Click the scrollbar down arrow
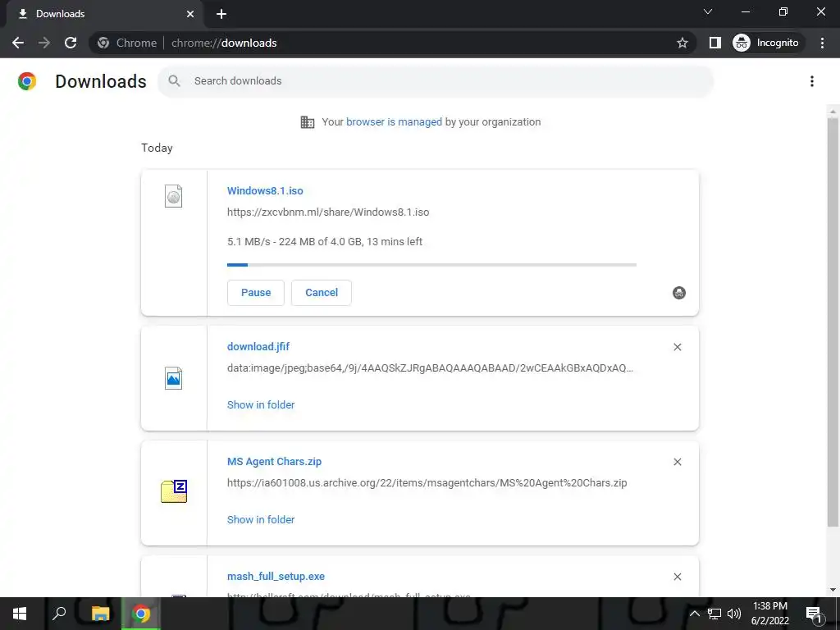840x630 pixels. (833, 590)
